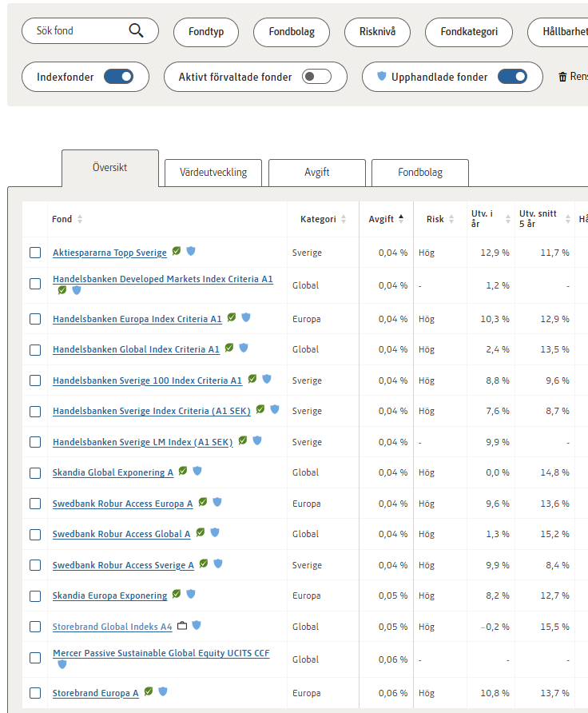Click the trash icon to clear filters

pyautogui.click(x=562, y=78)
